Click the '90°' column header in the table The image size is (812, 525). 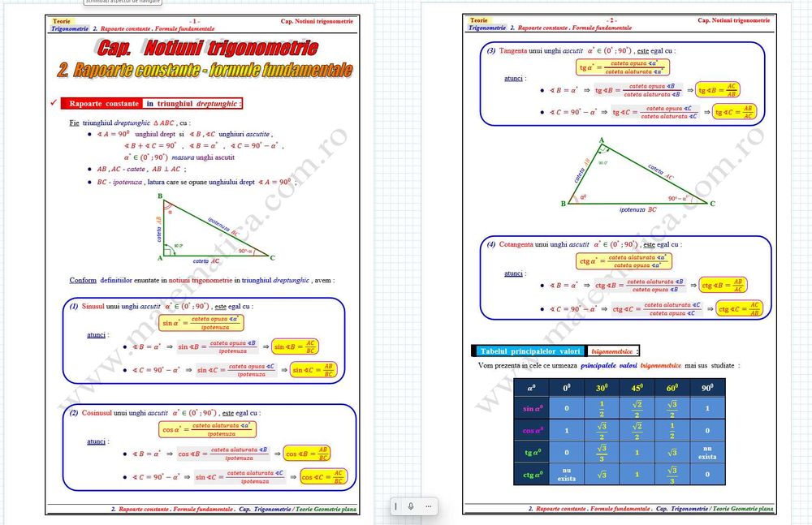point(707,388)
